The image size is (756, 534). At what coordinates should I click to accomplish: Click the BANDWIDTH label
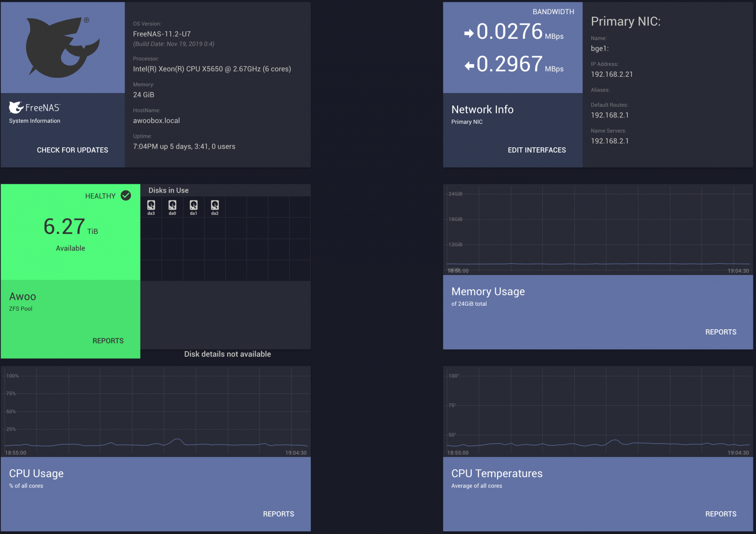[x=553, y=12]
